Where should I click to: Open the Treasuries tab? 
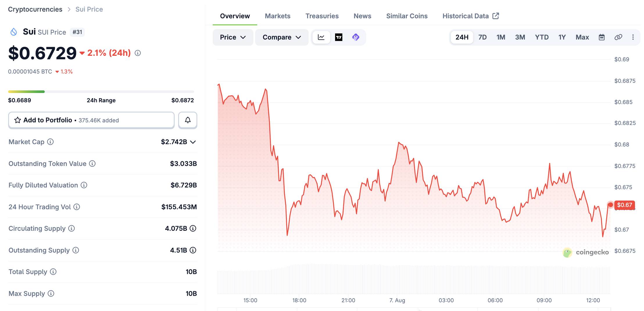pos(322,16)
